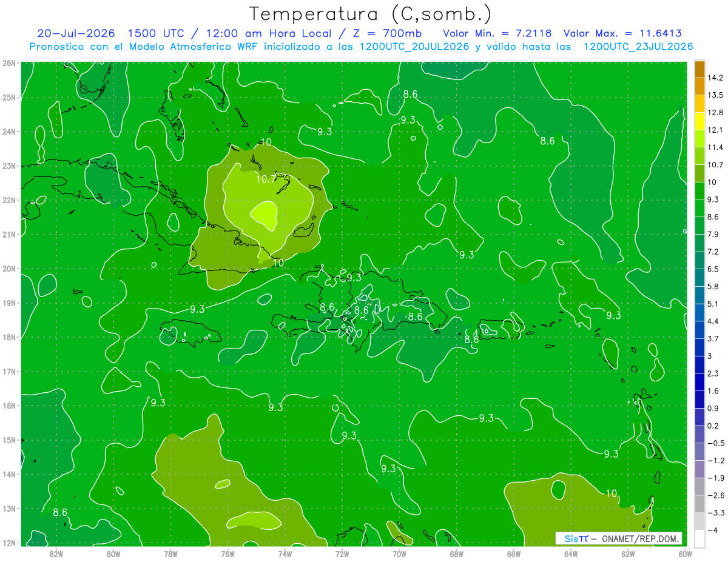Click the 82W longitude axis label
This screenshot has width=728, height=562.
(56, 554)
